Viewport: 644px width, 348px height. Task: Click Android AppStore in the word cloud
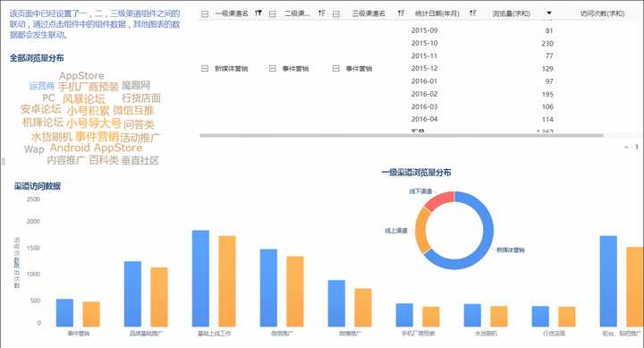click(x=96, y=148)
